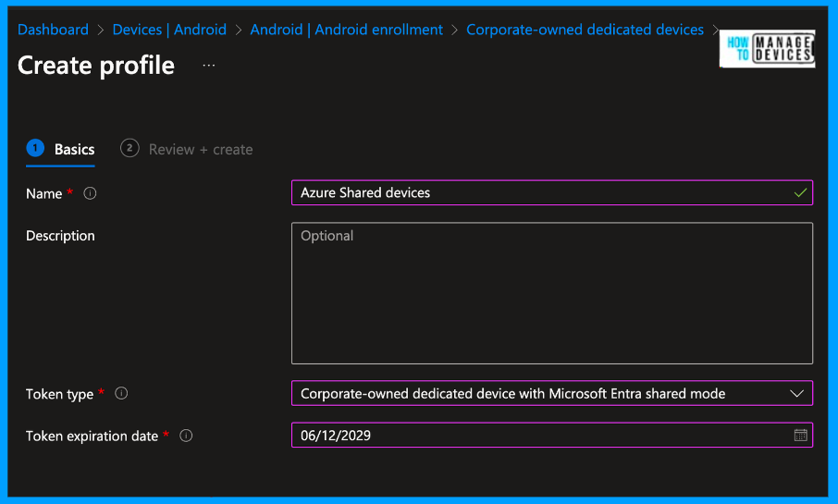Go to Devices | Android breadcrumb
The width and height of the screenshot is (838, 504).
coord(169,30)
